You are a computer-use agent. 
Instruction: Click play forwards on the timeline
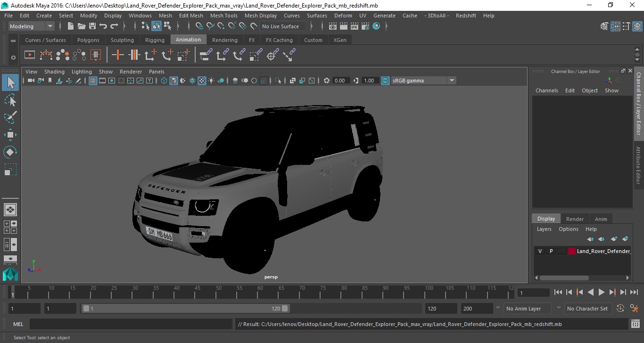[602, 292]
